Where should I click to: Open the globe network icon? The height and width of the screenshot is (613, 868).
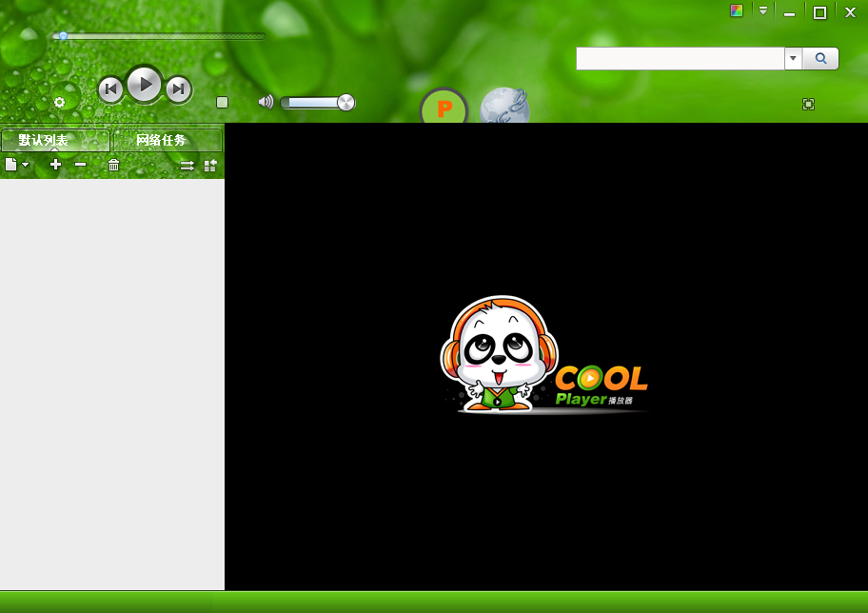(x=504, y=106)
